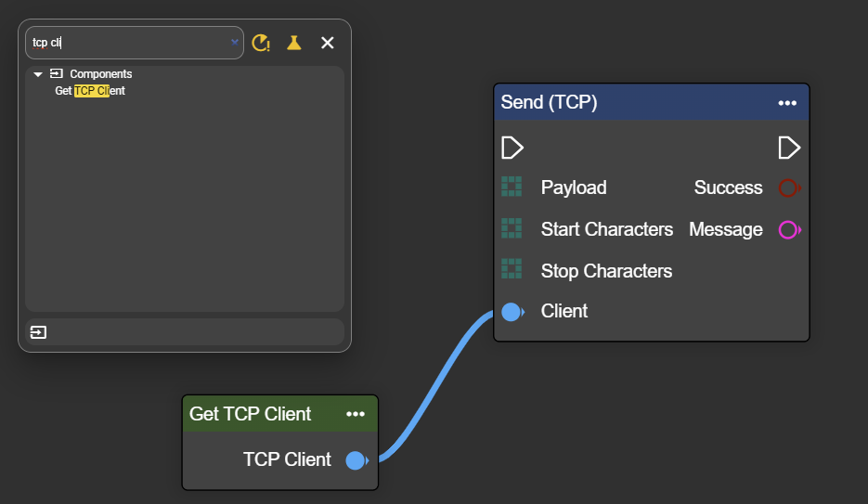This screenshot has width=868, height=504.
Task: Toggle the experimental flask filter icon
Action: [x=294, y=43]
